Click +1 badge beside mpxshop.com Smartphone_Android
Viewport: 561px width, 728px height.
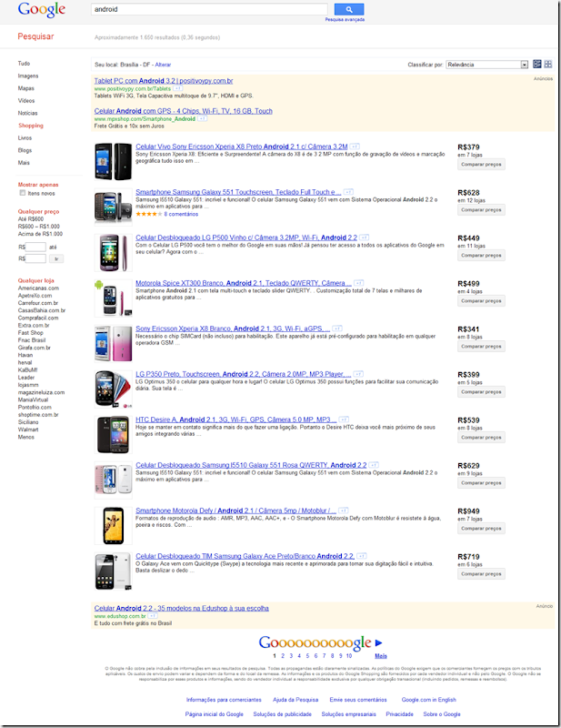(x=202, y=119)
